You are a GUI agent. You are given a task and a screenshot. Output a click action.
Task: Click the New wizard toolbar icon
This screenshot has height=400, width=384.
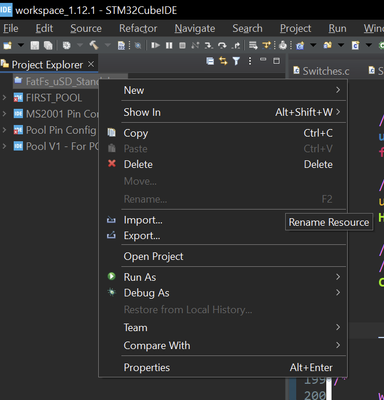click(7, 45)
